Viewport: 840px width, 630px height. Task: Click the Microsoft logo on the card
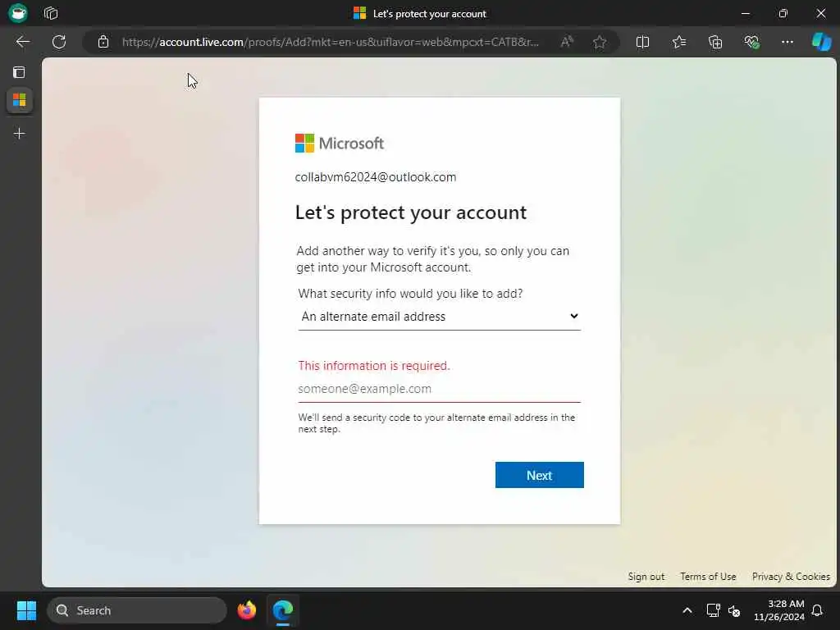tap(339, 143)
